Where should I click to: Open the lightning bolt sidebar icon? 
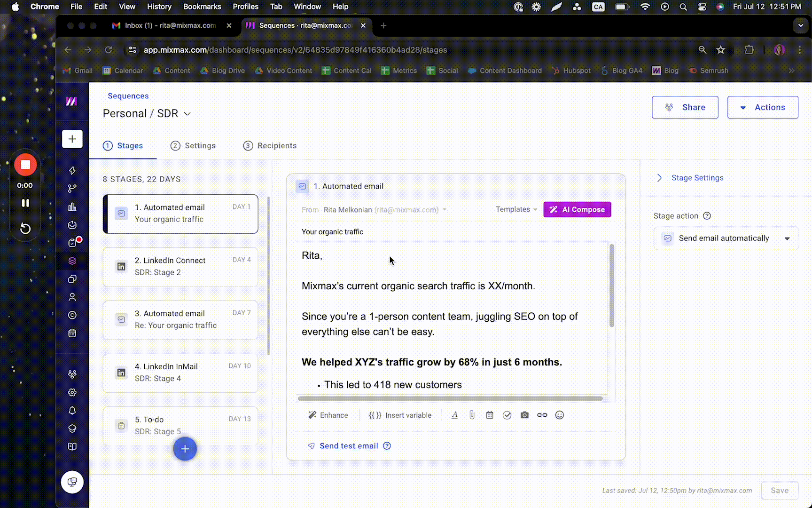coord(72,170)
